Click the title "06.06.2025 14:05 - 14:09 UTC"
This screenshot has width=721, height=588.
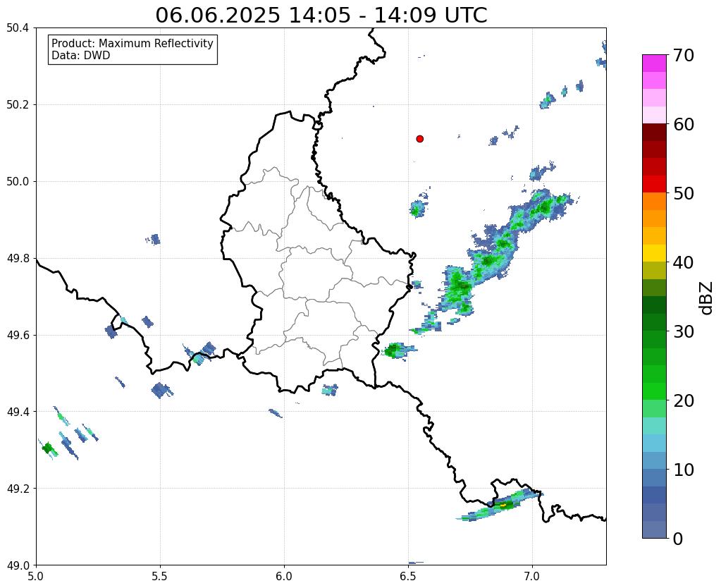point(321,16)
